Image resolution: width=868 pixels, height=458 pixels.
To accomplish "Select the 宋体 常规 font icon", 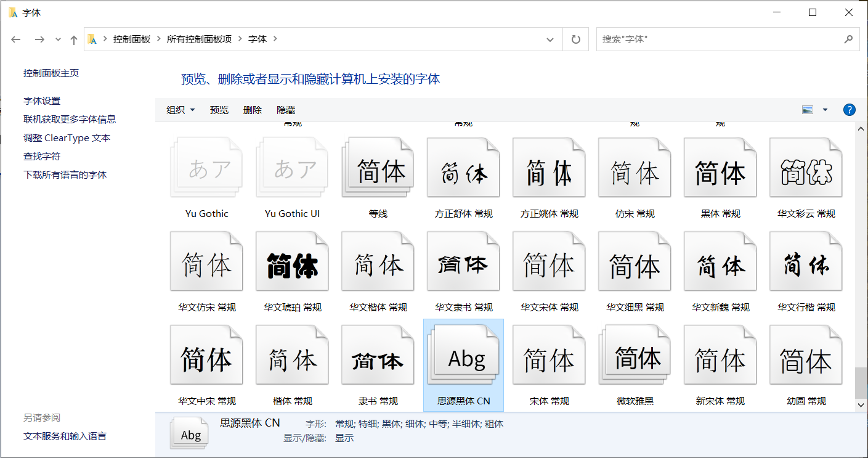I will click(549, 355).
